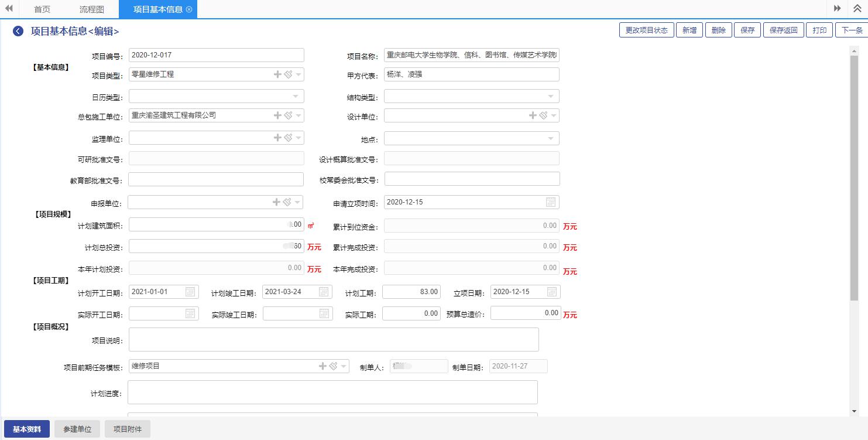Click the 项目说明 text area
The image size is (868, 440).
pos(333,339)
